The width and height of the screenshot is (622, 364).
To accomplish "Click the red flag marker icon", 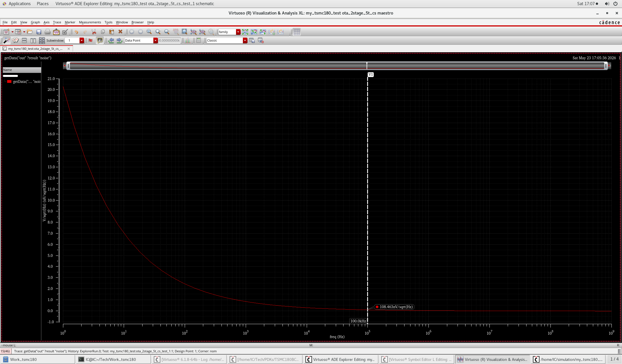I will [91, 40].
